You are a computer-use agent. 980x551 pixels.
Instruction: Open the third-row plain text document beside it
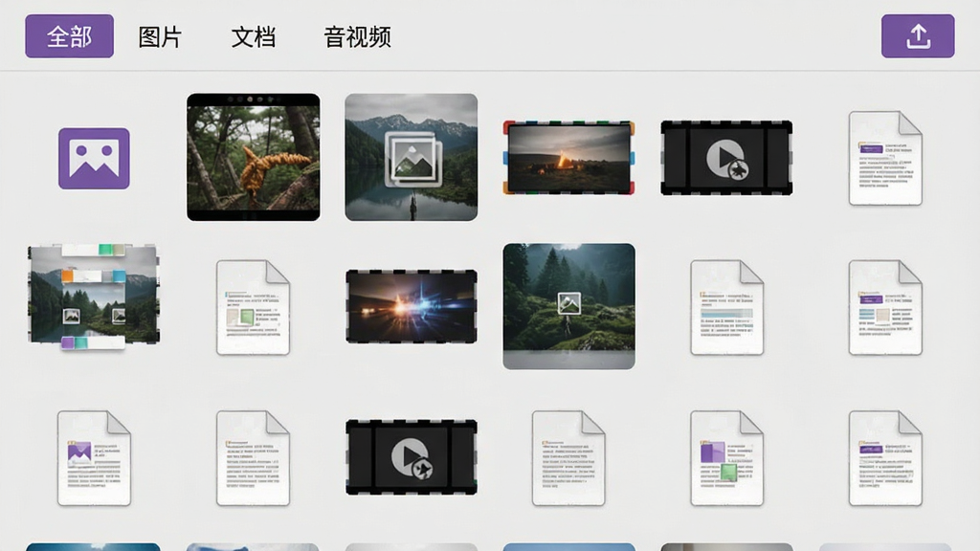click(253, 458)
